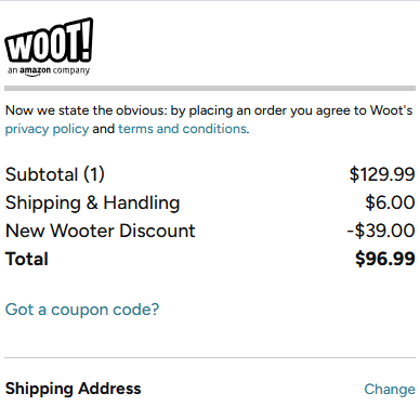Click the exclamation mark in Woot! logo

point(86,39)
